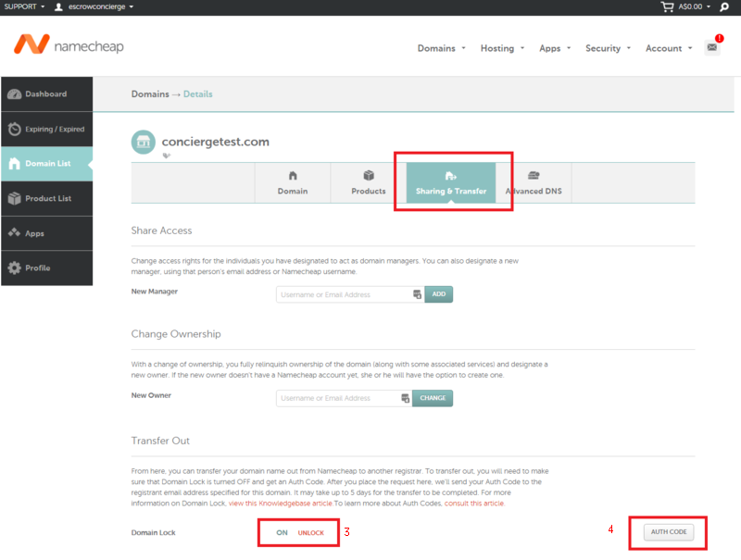Image resolution: width=741 pixels, height=560 pixels.
Task: Open the shopping cart icon
Action: (667, 6)
